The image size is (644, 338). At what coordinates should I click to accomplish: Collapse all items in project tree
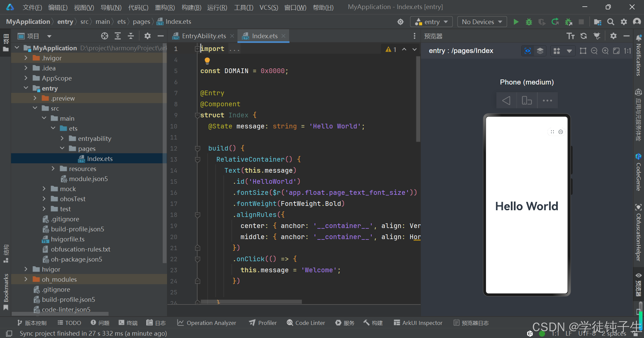click(131, 36)
